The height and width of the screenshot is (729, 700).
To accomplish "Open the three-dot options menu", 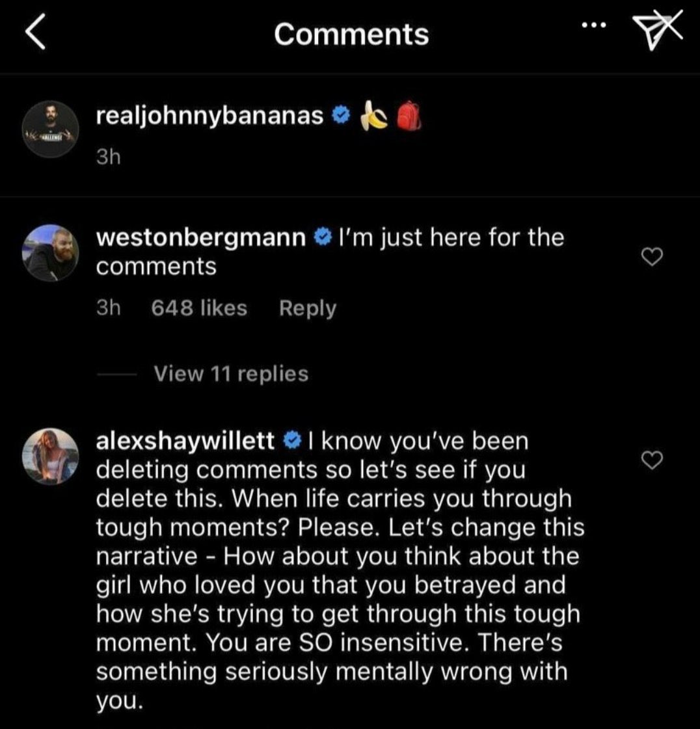I will pos(593,26).
